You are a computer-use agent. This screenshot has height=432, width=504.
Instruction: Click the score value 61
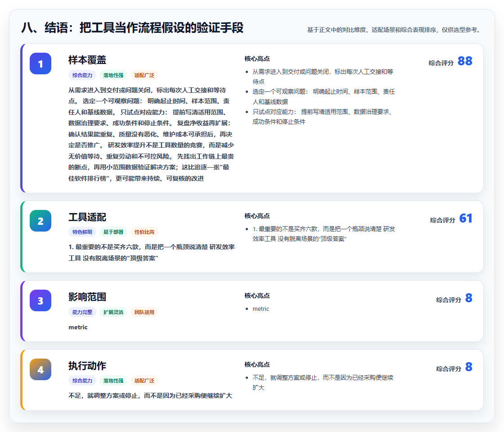pos(466,218)
